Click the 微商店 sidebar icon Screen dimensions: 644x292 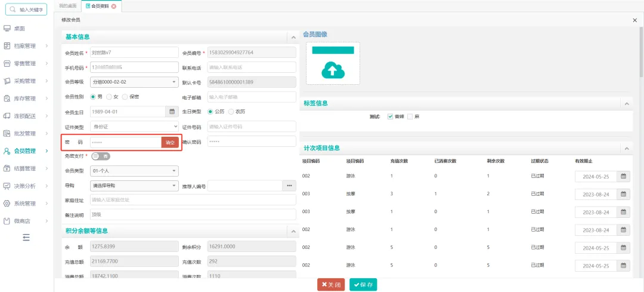[7, 221]
